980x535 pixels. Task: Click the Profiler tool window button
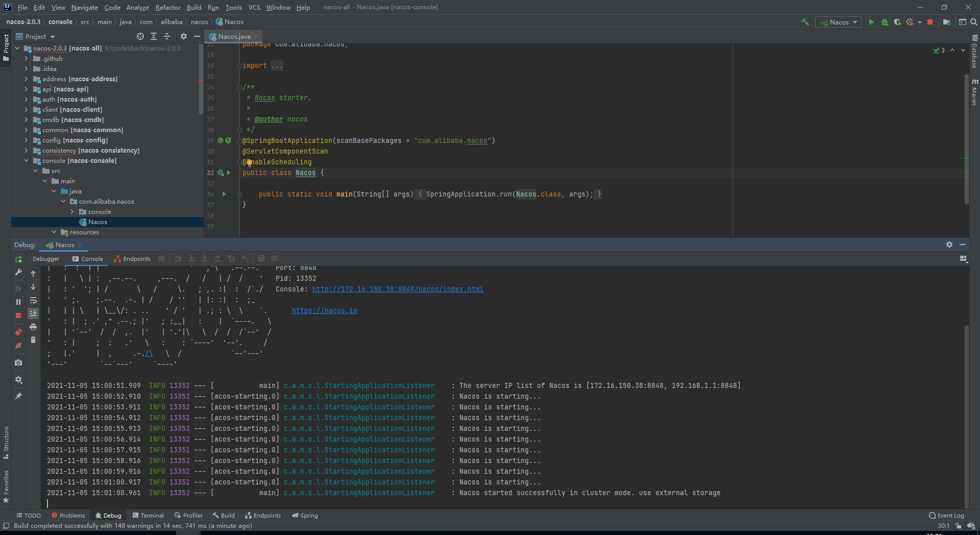click(188, 516)
